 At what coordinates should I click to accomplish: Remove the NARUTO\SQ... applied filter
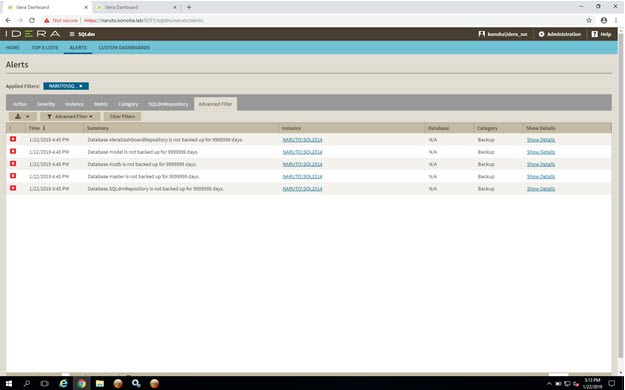click(81, 86)
